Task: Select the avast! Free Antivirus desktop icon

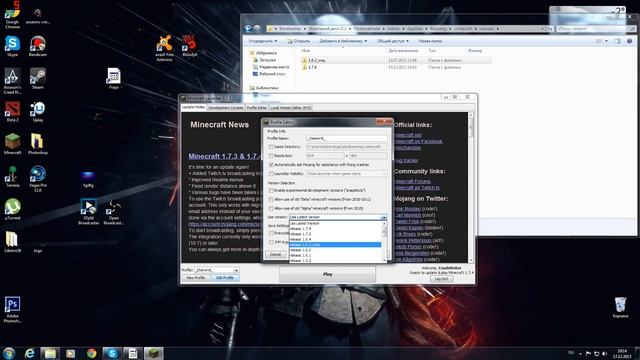Action: coord(164,48)
